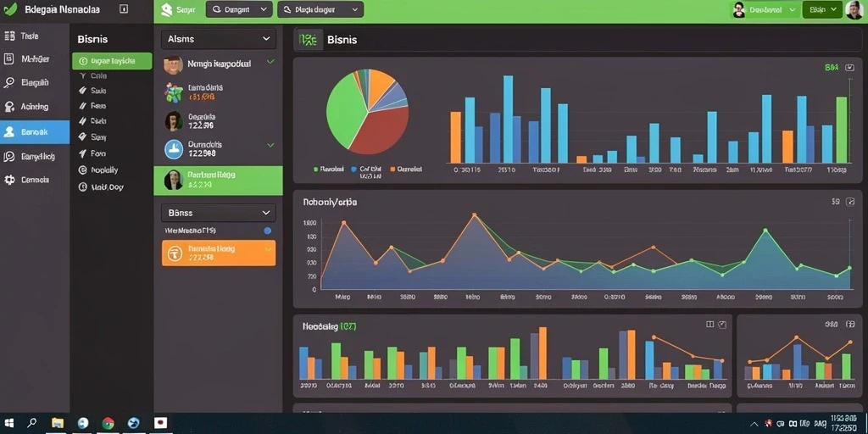The width and height of the screenshot is (868, 434).
Task: Expand the Alsms dropdown
Action: tap(218, 39)
